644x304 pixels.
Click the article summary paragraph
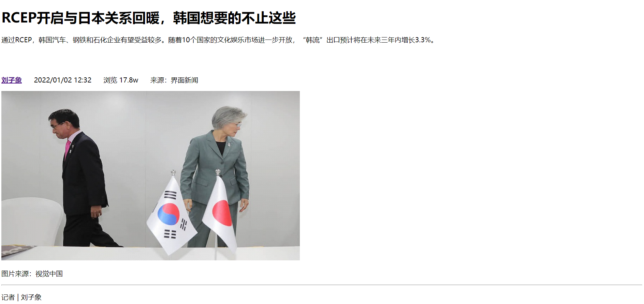[x=219, y=40]
